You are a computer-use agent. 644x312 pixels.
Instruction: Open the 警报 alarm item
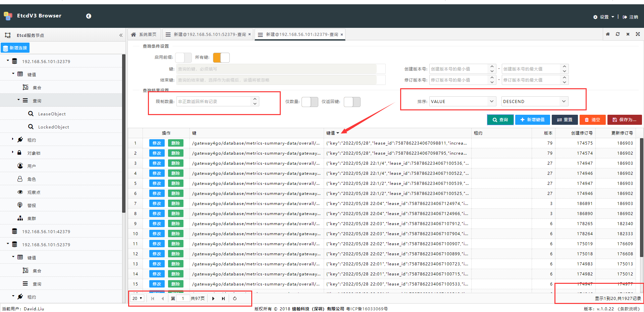coord(32,205)
